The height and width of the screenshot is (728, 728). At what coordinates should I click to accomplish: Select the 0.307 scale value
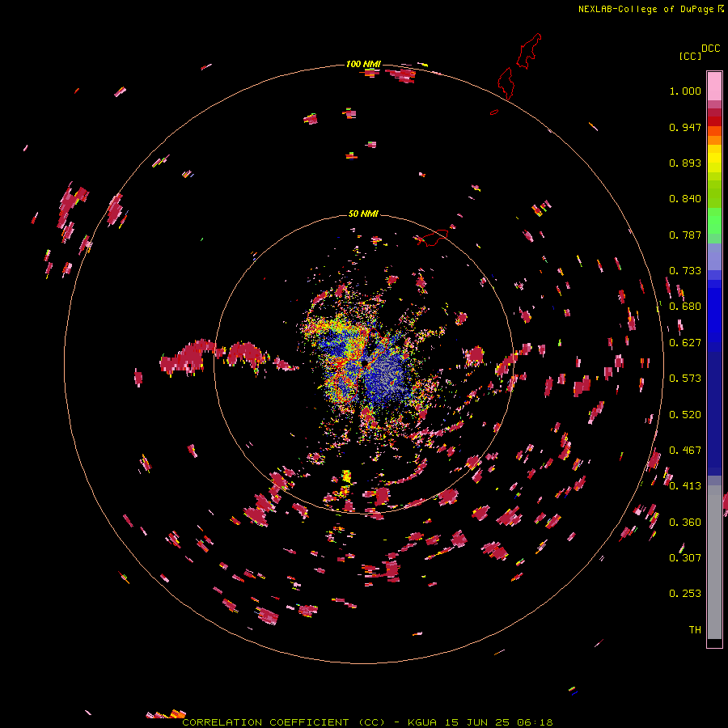click(685, 558)
